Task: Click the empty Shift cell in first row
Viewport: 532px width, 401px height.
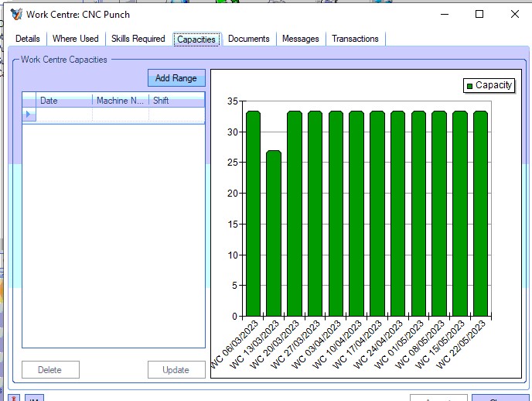Action: (x=176, y=115)
